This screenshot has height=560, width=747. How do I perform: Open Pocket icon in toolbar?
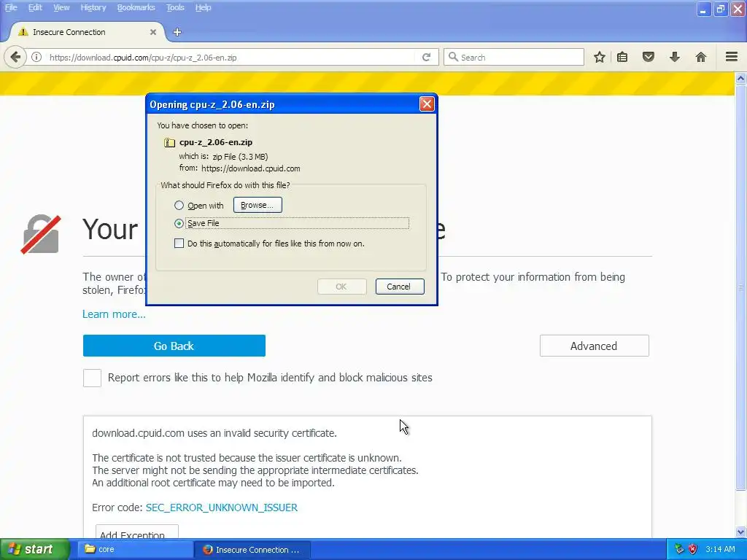point(649,58)
